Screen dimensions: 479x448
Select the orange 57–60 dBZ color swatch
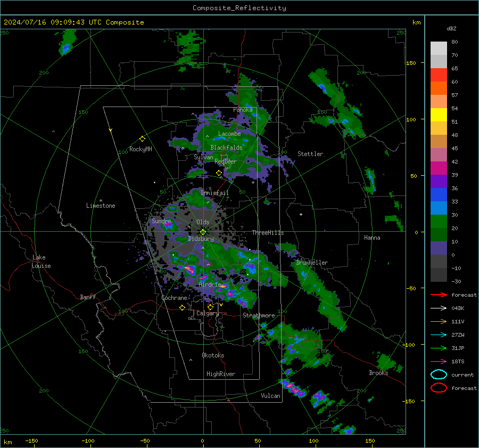coord(439,88)
